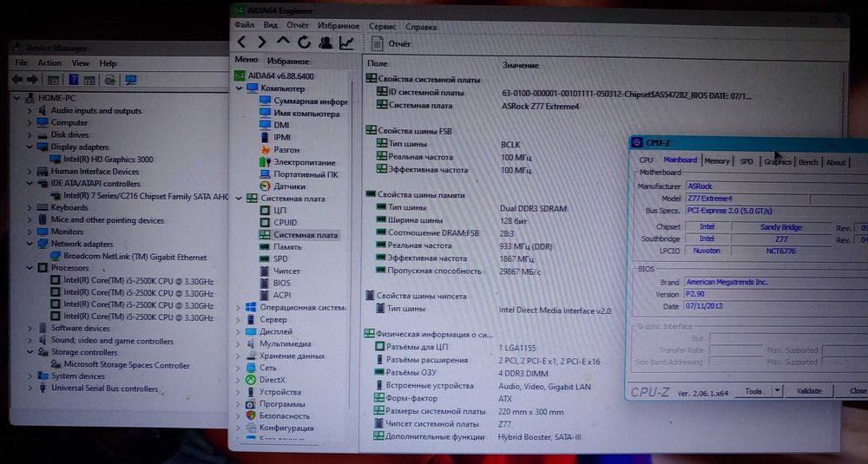868x464 pixels.
Task: Expand the Мультимедиа tree node
Action: coord(239,344)
